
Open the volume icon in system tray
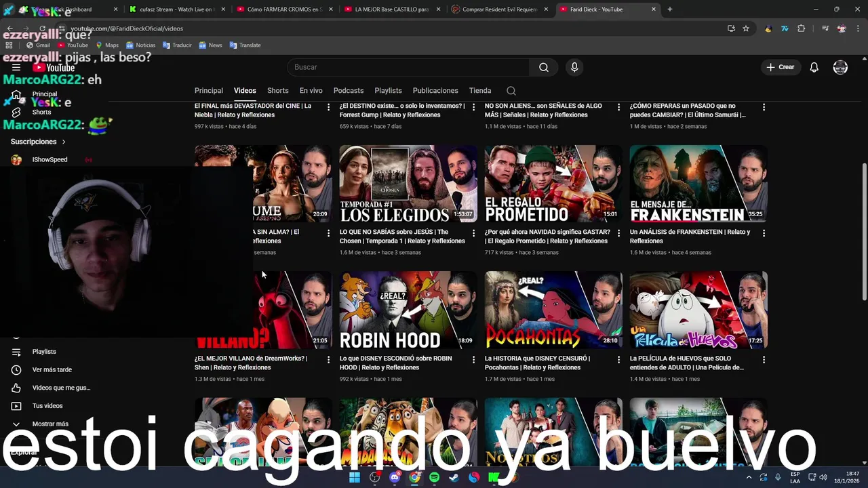pos(824,477)
